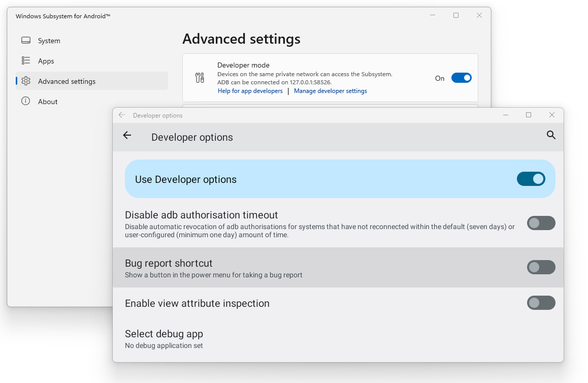This screenshot has width=588, height=383.
Task: Click the Advanced settings gear icon
Action: [x=26, y=81]
